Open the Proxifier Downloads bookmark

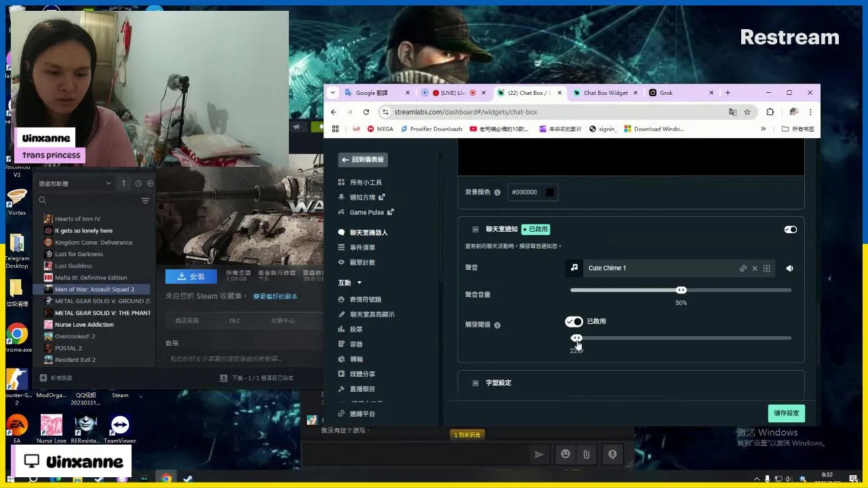click(431, 129)
